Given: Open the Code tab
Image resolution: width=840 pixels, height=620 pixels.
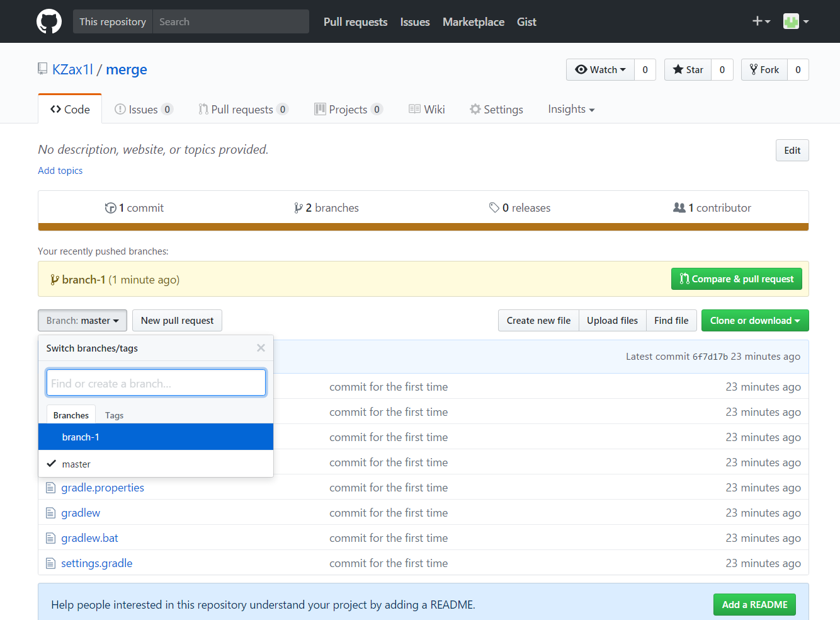Looking at the screenshot, I should click(70, 109).
